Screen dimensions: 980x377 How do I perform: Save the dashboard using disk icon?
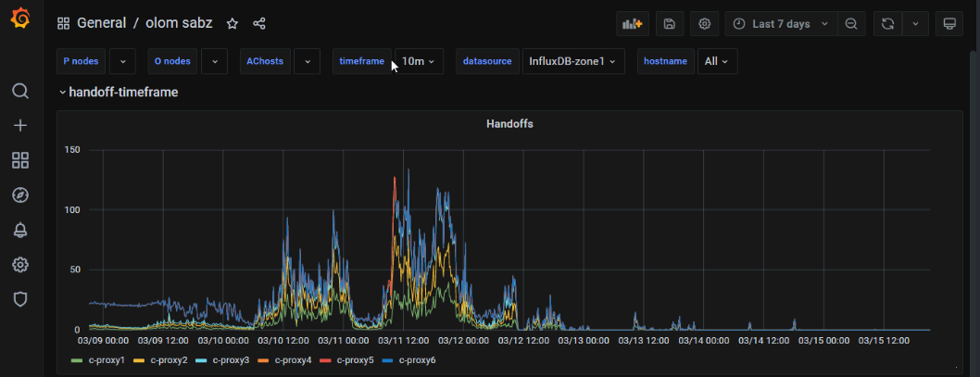(670, 24)
